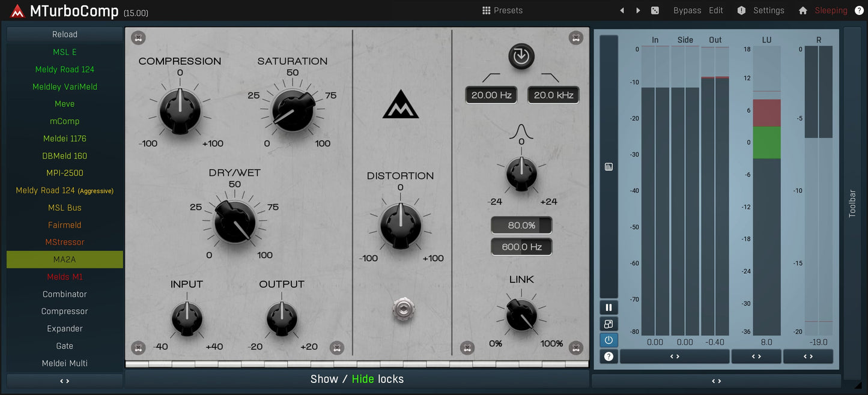Toggle Bypass in the top bar
The image size is (868, 395).
tap(687, 10)
